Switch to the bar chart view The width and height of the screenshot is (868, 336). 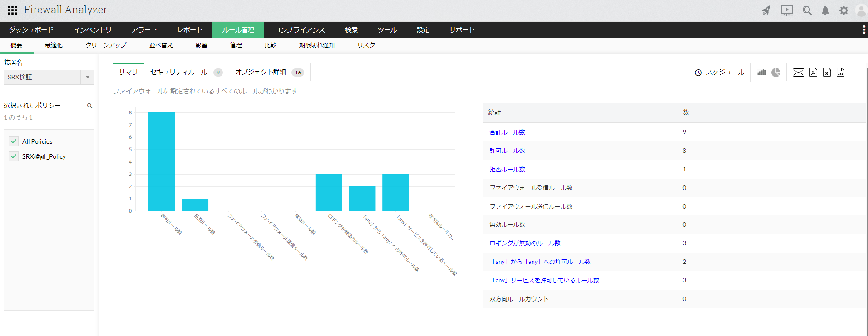(762, 73)
